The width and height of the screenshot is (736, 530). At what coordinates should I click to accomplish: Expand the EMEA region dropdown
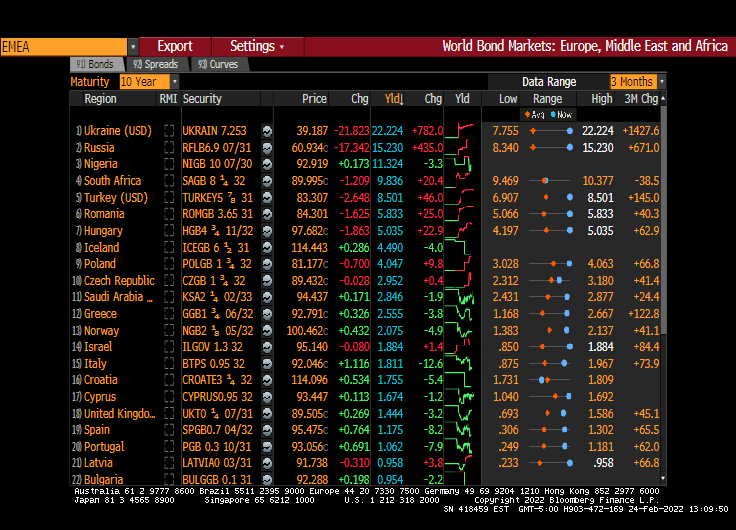[x=133, y=46]
